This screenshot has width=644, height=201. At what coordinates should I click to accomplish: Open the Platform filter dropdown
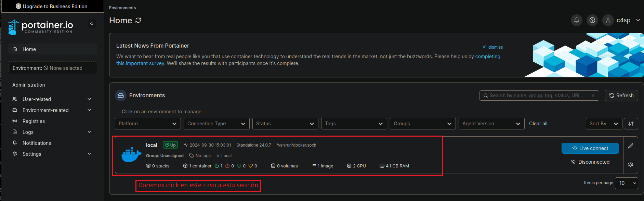pos(147,124)
